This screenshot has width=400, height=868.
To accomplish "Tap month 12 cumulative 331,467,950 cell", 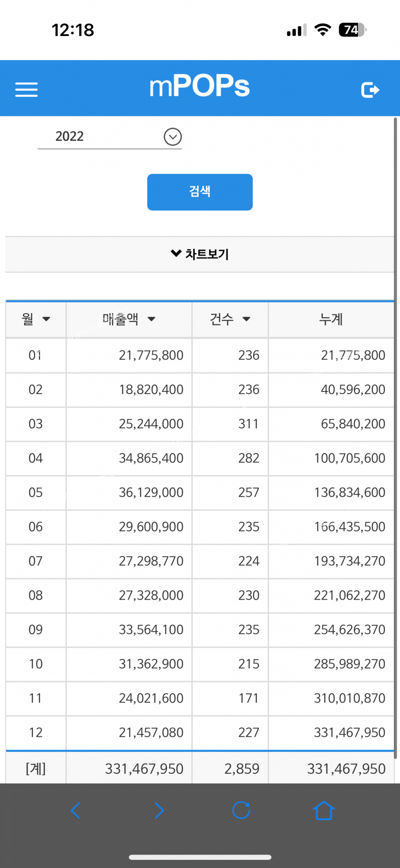I will (349, 732).
